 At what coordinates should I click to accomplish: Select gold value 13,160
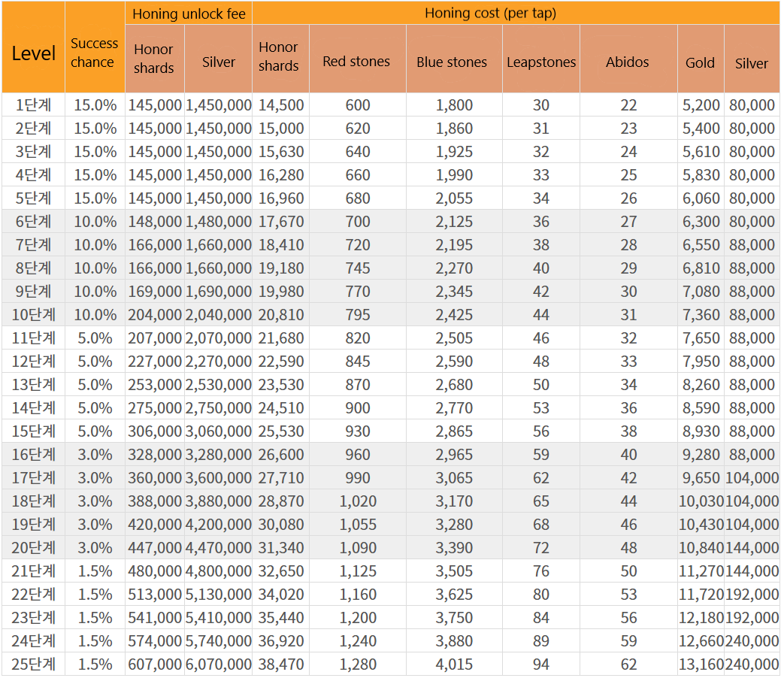(x=701, y=664)
